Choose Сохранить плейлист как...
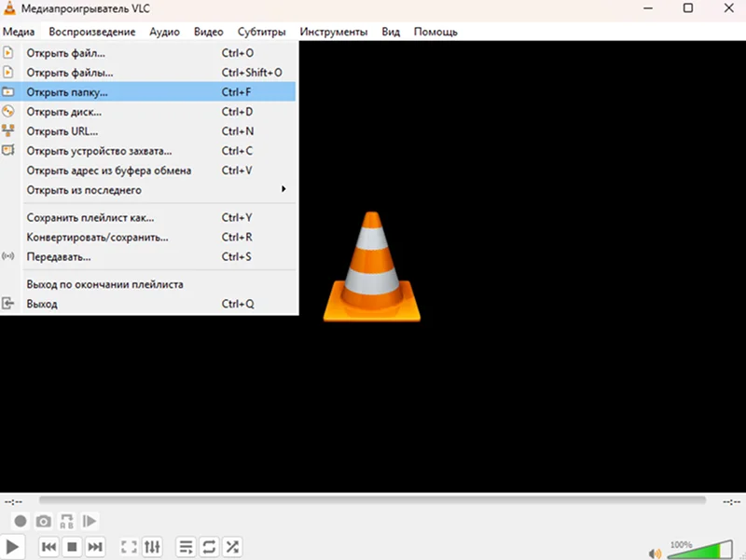746x560 pixels. [148, 217]
